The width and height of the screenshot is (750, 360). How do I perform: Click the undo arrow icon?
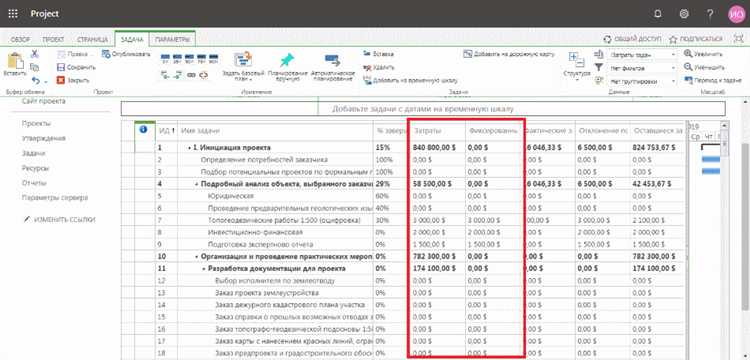(36, 80)
